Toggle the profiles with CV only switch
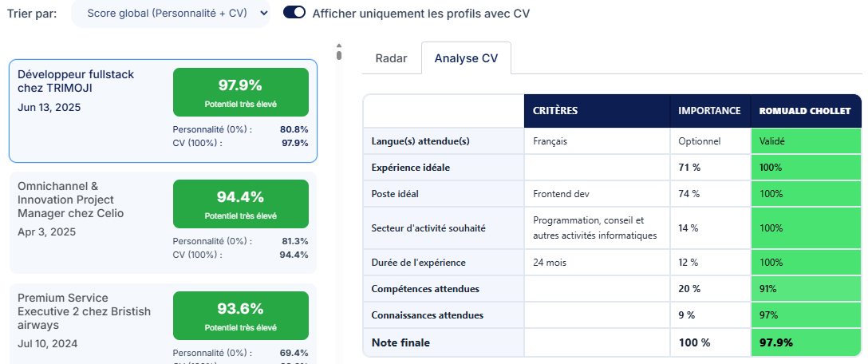Viewport: 868px width, 364px height. click(x=294, y=13)
